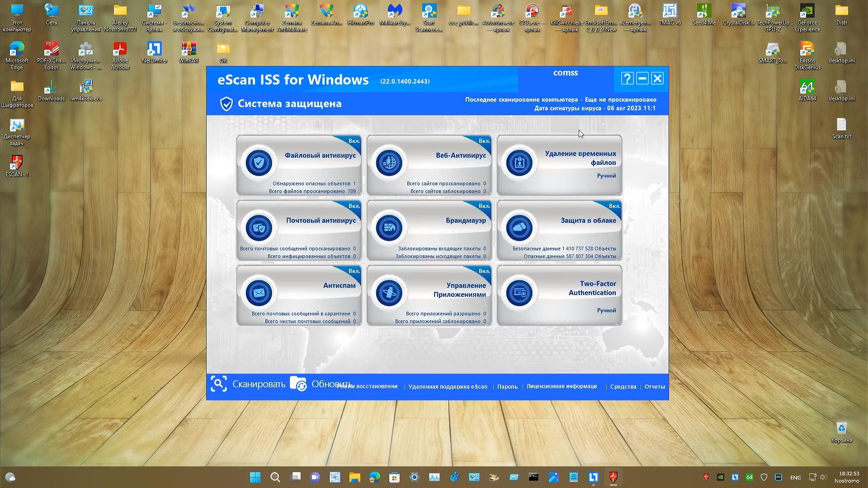The height and width of the screenshot is (488, 868).
Task: Open the Пароль link
Action: point(507,387)
